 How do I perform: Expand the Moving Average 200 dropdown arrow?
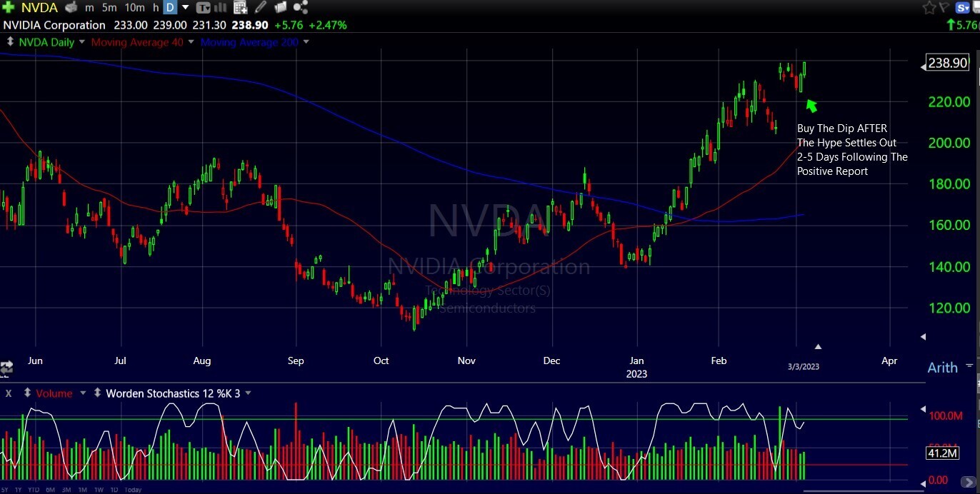(x=306, y=42)
